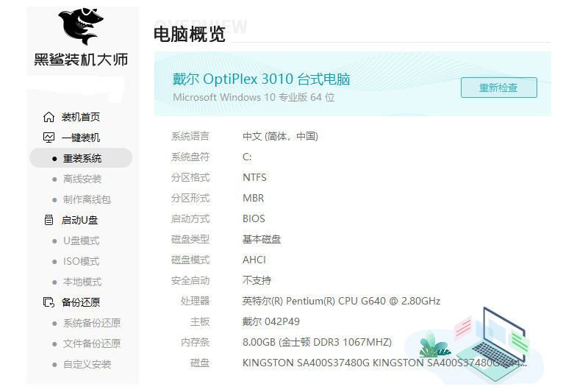This screenshot has height=392, width=588.
Task: Choose U盘模式
Action: click(82, 240)
